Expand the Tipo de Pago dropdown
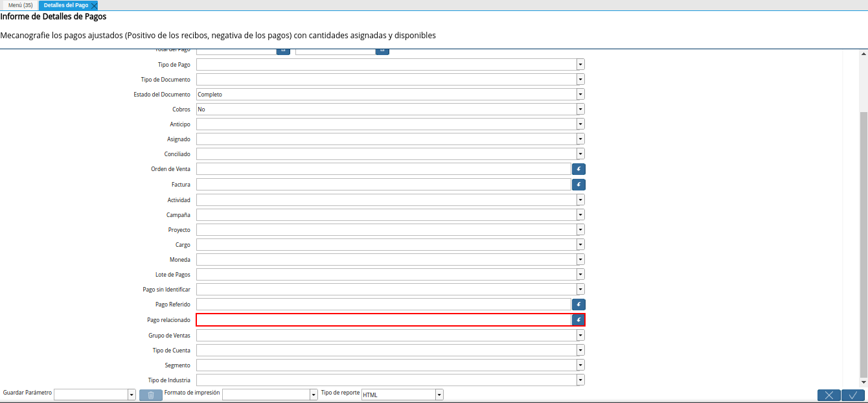Screen dimensions: 868x403 580,65
